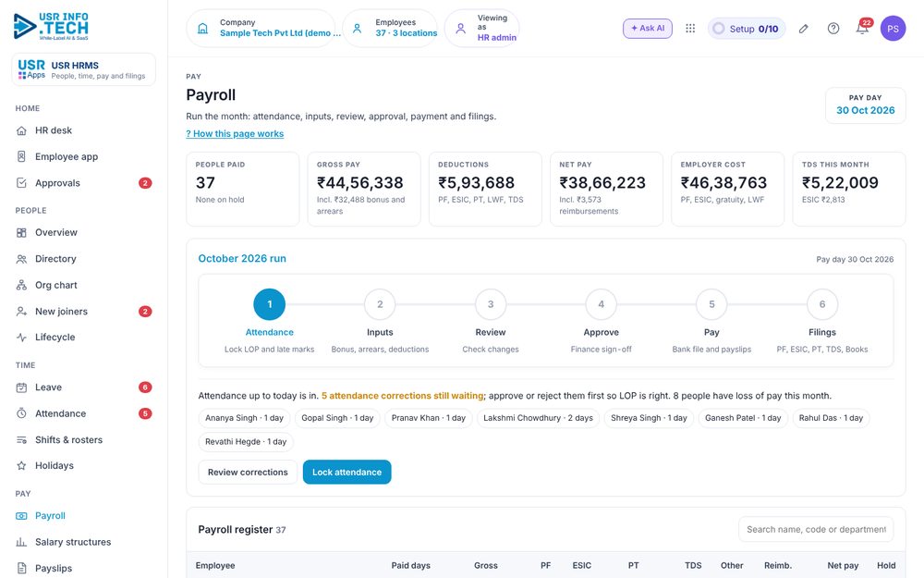Open the help question-mark icon
Viewport: 924px width, 578px height.
(x=833, y=29)
